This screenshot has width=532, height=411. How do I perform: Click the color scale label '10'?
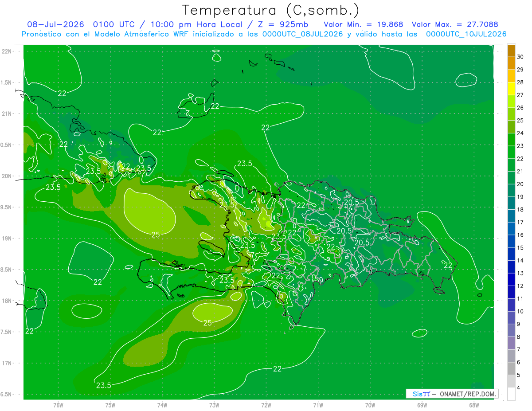pyautogui.click(x=520, y=312)
